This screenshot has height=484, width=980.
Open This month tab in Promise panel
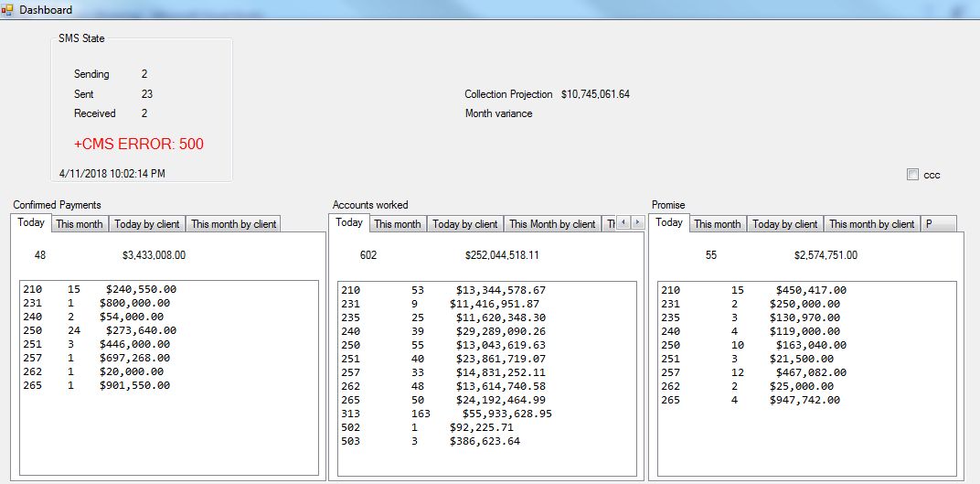click(718, 224)
